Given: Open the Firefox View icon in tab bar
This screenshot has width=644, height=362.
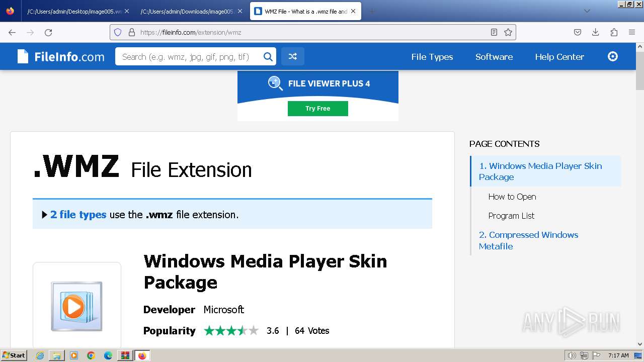Looking at the screenshot, I should point(10,11).
